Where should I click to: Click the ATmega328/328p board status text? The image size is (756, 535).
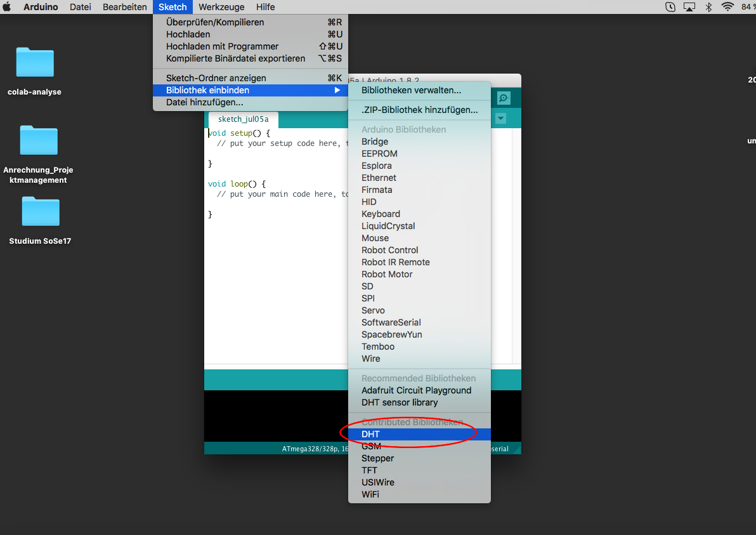pos(315,449)
